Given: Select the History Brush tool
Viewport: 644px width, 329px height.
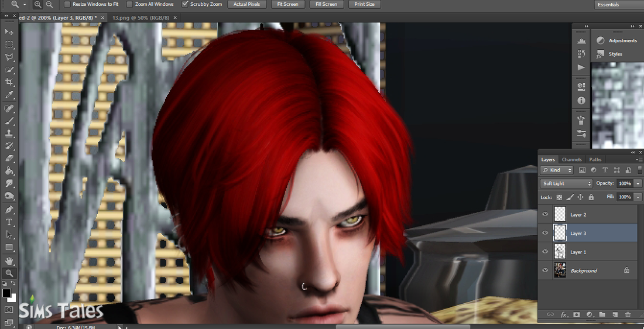Looking at the screenshot, I should (9, 146).
